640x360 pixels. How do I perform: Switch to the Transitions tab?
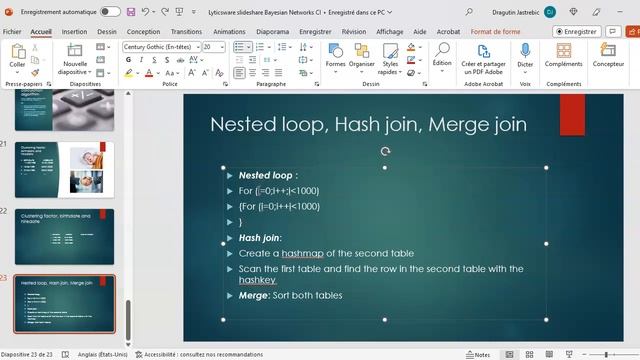click(186, 31)
